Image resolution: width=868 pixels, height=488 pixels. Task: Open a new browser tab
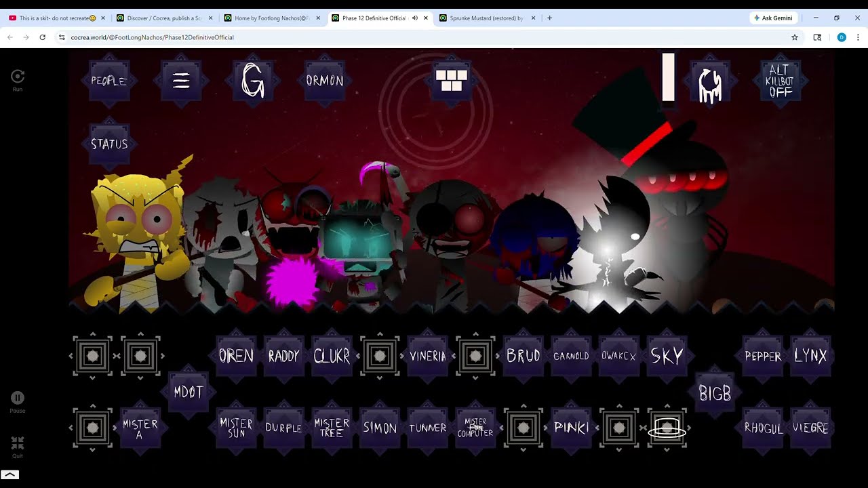point(549,18)
